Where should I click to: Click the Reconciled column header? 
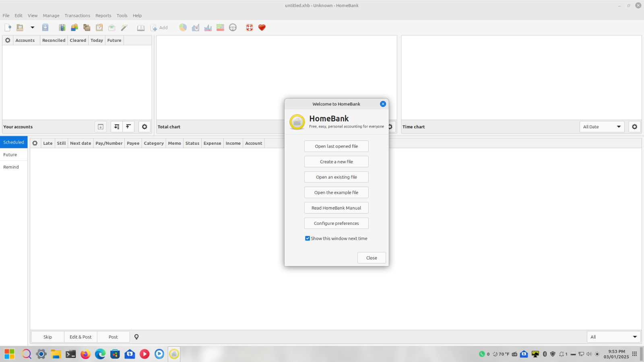tap(54, 40)
